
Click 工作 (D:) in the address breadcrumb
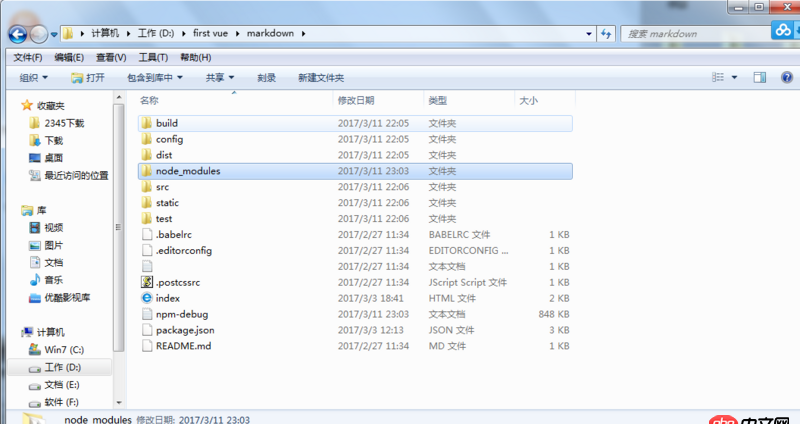(156, 33)
